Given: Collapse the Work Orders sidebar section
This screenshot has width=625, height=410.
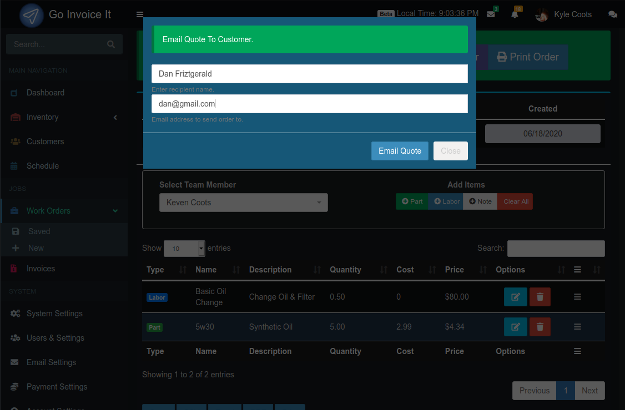Looking at the screenshot, I should click(x=115, y=211).
